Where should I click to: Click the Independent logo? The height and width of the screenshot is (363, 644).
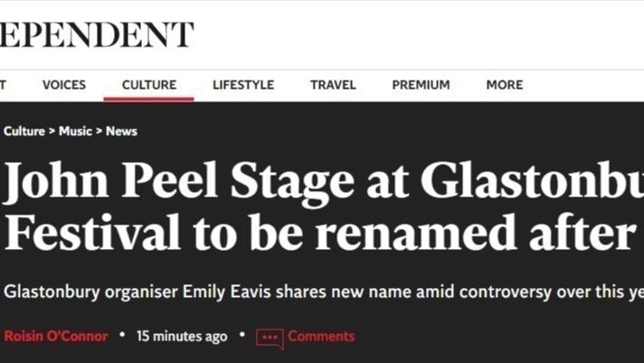pyautogui.click(x=97, y=34)
